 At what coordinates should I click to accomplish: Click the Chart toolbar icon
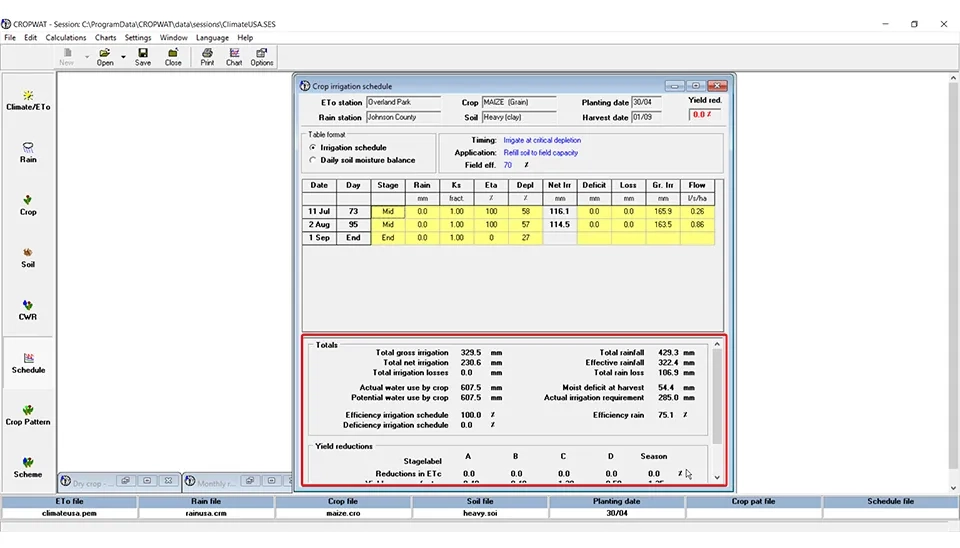click(x=234, y=56)
